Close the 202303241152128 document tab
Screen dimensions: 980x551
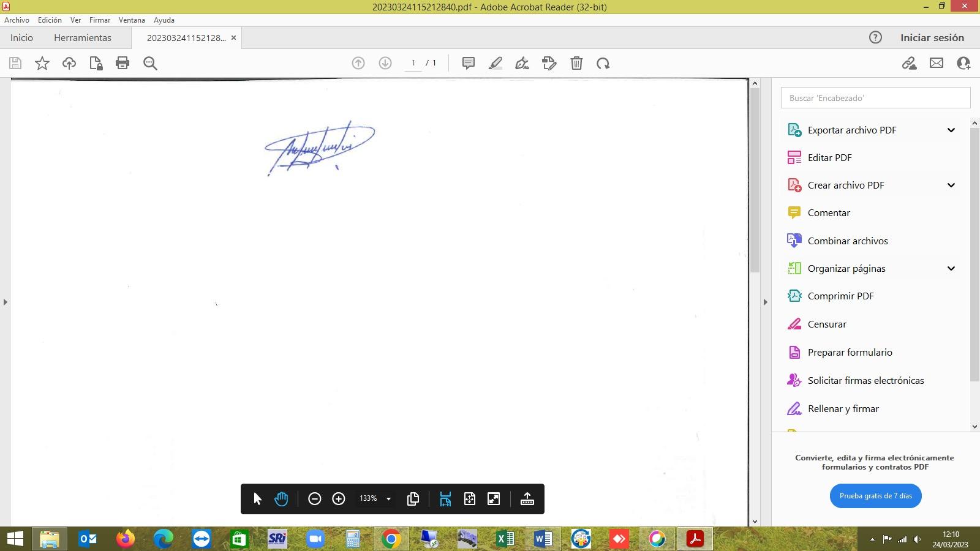click(x=233, y=38)
